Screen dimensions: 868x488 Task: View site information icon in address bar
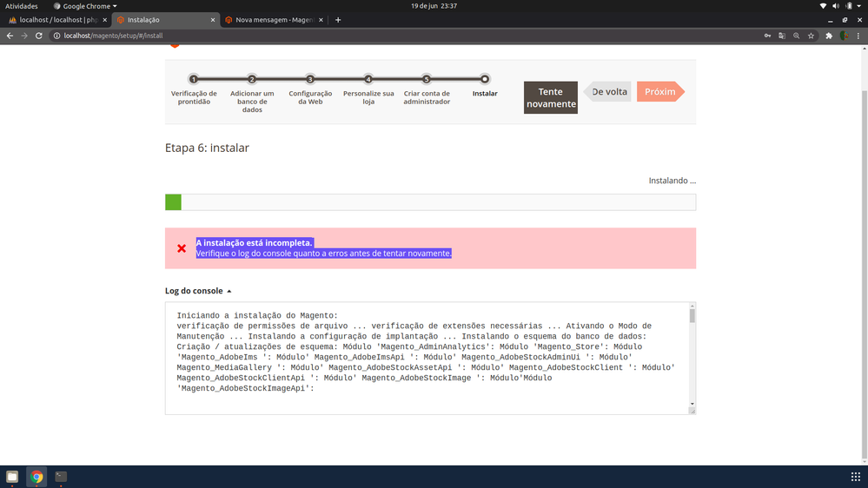(56, 36)
